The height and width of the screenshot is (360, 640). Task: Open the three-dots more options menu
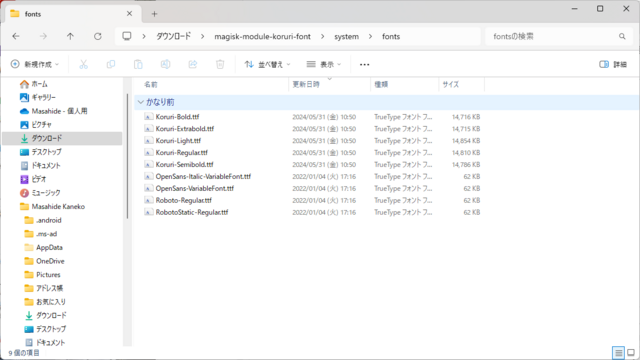[364, 64]
